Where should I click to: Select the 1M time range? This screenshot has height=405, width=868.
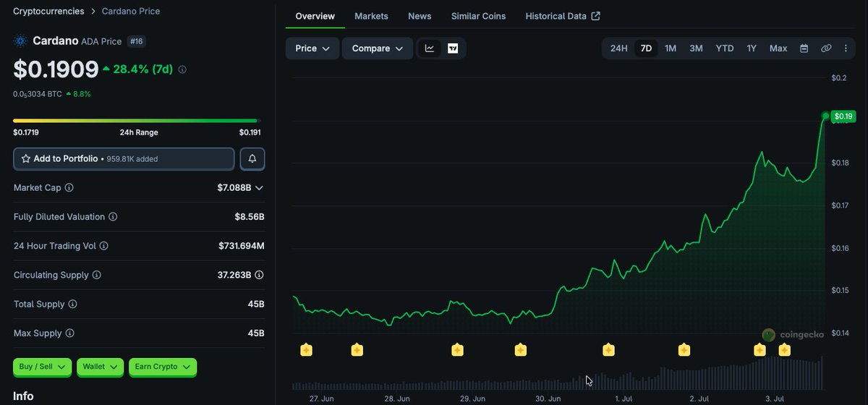(671, 48)
